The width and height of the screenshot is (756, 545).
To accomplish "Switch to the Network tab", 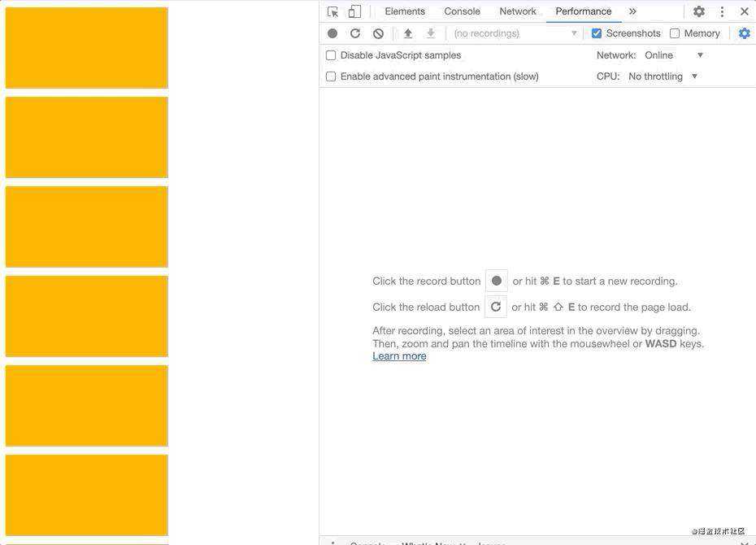I will [x=517, y=11].
